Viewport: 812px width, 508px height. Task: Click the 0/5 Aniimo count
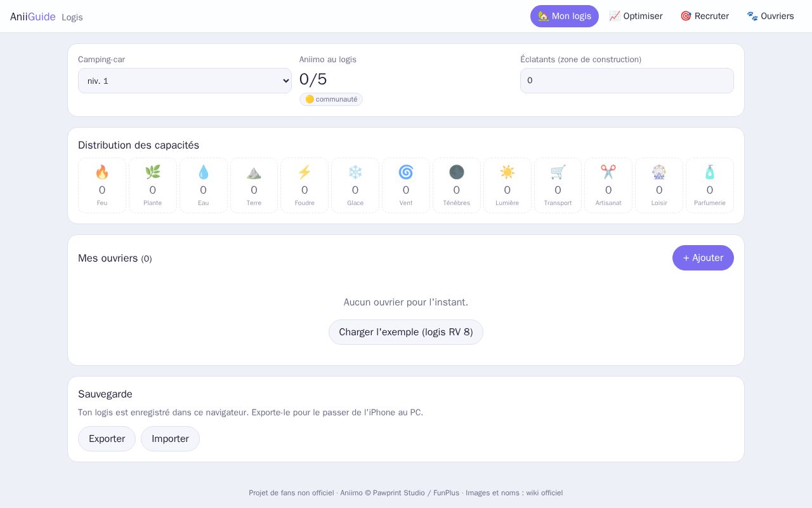[x=313, y=79]
